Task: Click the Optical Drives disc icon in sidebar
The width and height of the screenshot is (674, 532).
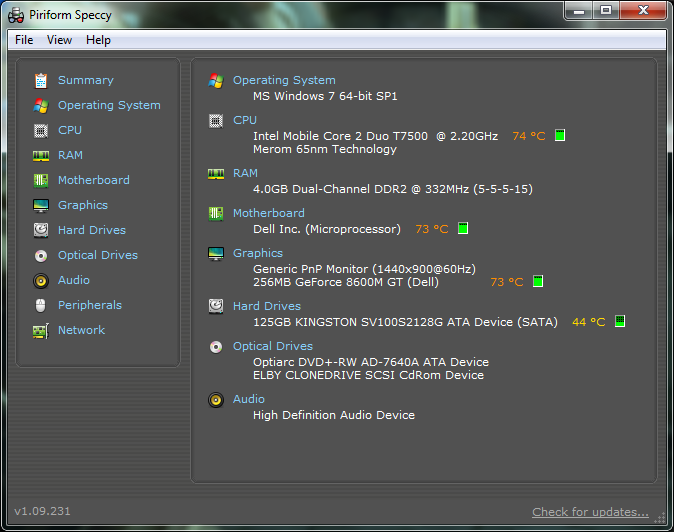Action: pos(41,256)
